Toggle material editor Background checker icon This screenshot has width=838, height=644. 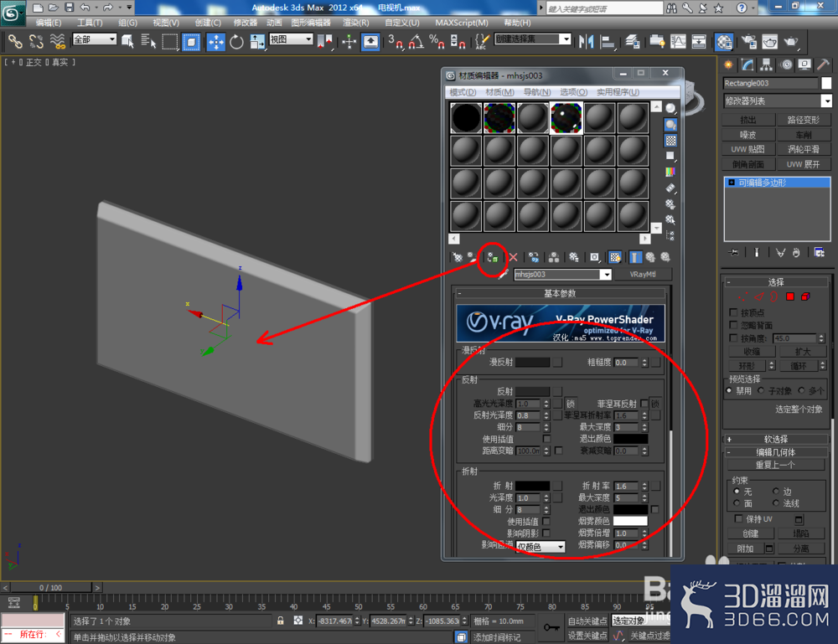pyautogui.click(x=670, y=141)
